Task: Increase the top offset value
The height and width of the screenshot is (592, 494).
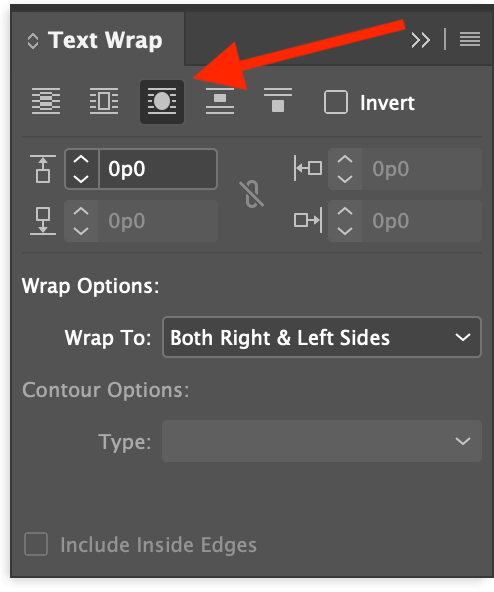Action: pyautogui.click(x=81, y=160)
